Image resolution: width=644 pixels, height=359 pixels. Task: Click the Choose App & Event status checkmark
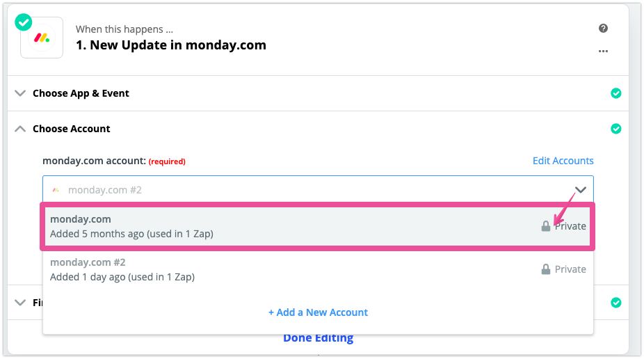pyautogui.click(x=615, y=93)
